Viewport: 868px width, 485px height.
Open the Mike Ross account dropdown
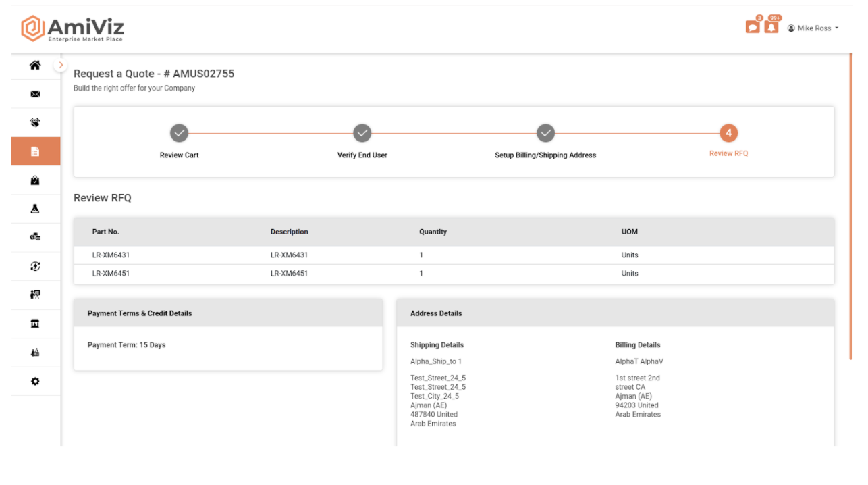pos(813,28)
